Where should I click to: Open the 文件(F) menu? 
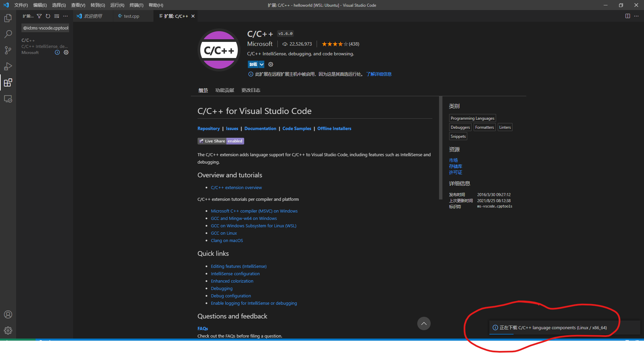pyautogui.click(x=21, y=5)
